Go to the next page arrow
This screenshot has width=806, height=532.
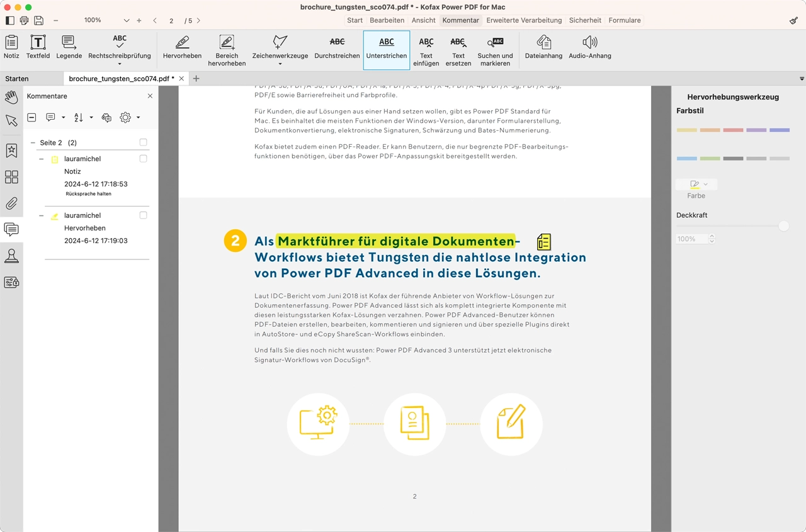(x=198, y=20)
